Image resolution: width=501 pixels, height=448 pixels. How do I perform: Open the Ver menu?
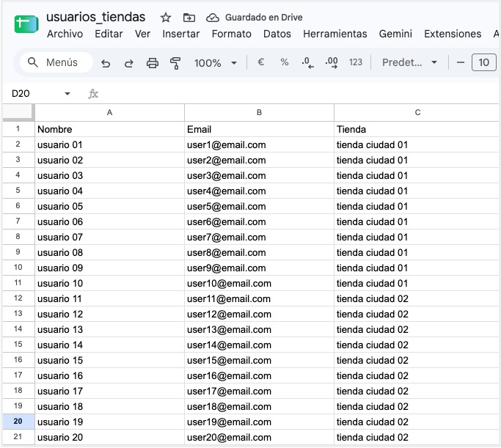tap(142, 34)
